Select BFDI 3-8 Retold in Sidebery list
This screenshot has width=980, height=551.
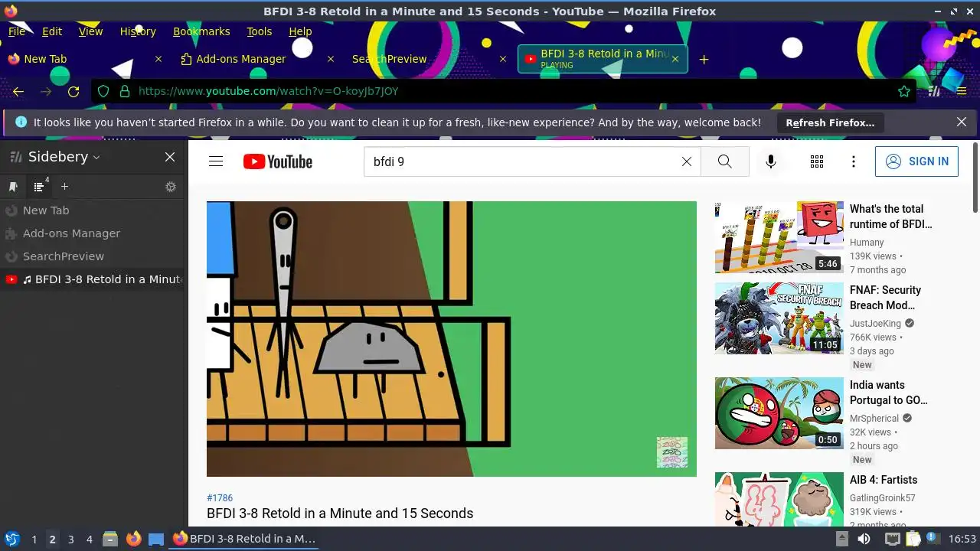click(92, 279)
